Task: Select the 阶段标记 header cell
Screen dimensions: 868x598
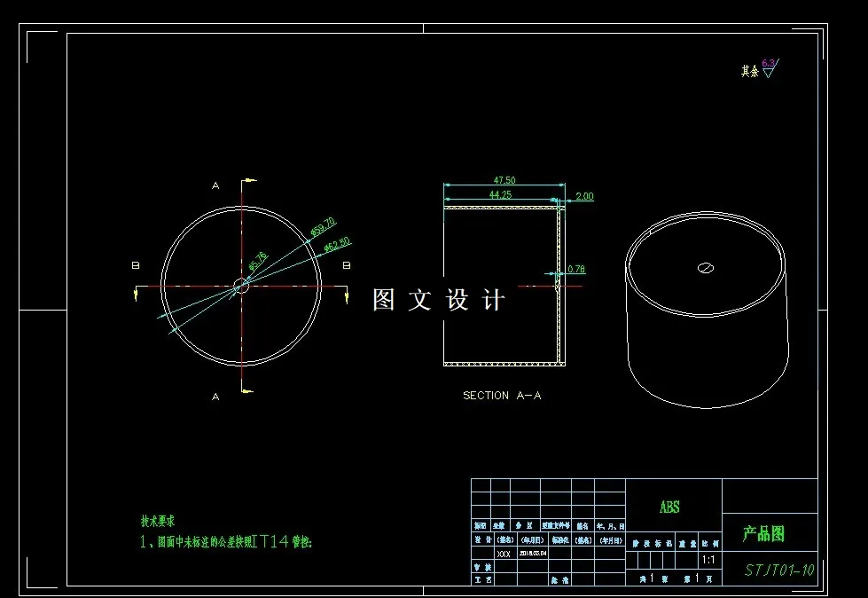Action: click(x=653, y=544)
